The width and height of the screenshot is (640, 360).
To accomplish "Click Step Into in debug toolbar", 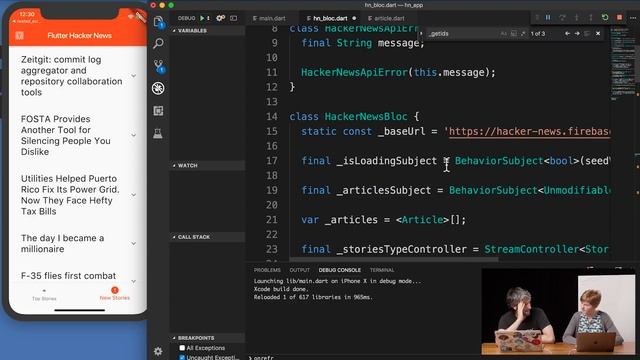I will pos(576,18).
